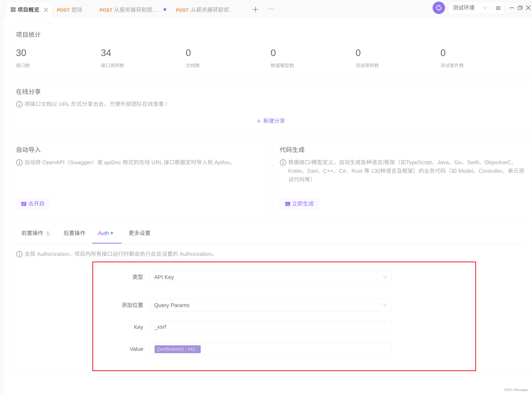Switch to the POST 登陆 tab

[69, 10]
